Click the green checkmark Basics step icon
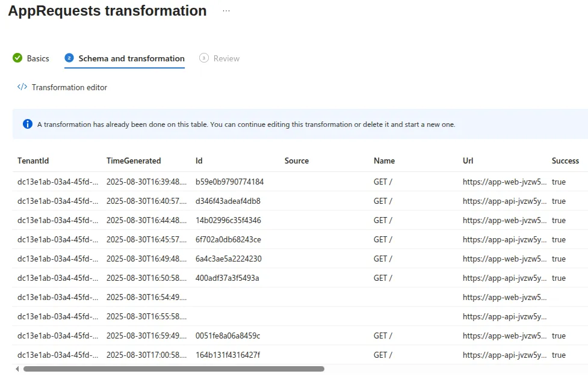 tap(17, 58)
